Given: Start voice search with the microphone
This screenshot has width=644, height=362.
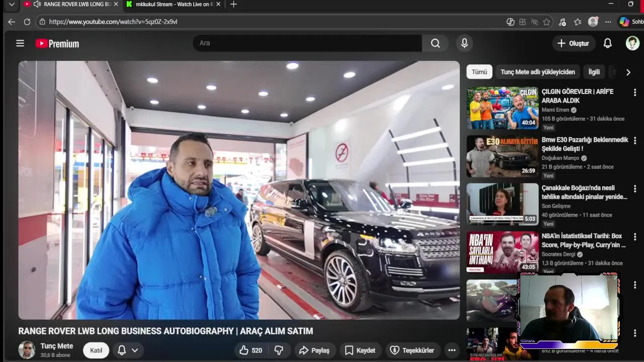Looking at the screenshot, I should click(464, 43).
